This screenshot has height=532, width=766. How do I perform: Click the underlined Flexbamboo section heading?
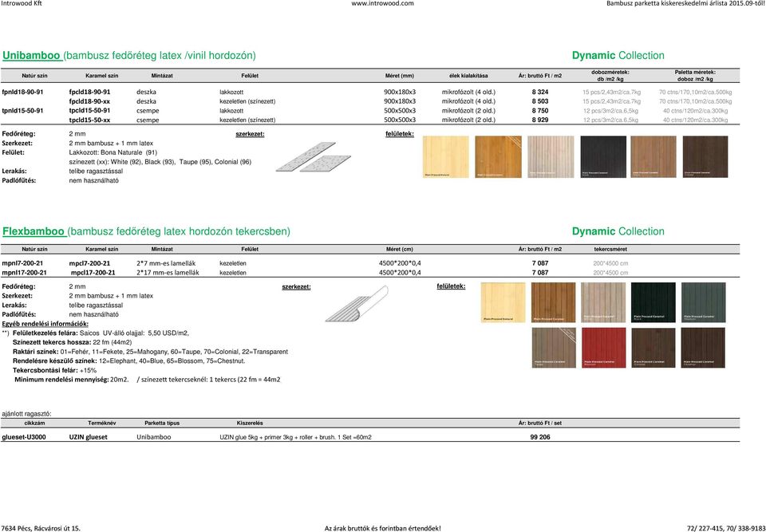click(x=34, y=231)
